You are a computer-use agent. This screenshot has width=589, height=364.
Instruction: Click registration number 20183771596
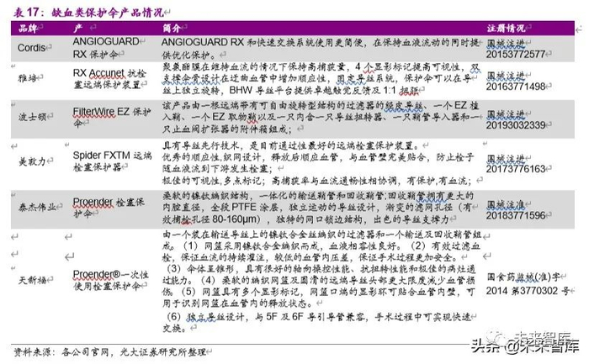point(515,216)
